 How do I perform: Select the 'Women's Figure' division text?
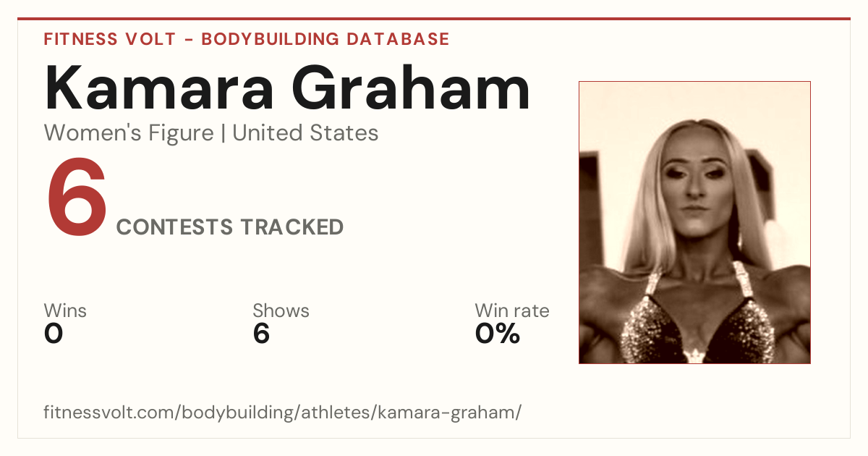click(129, 133)
